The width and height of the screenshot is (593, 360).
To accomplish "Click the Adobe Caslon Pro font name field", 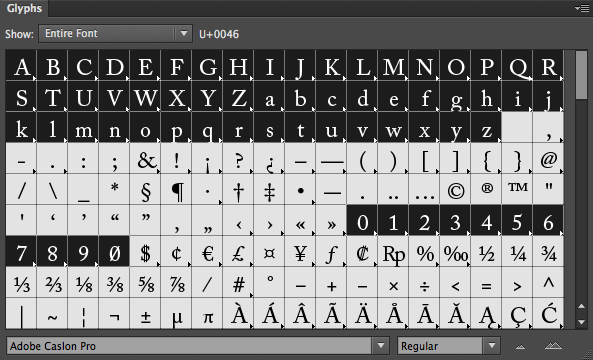I will (189, 346).
